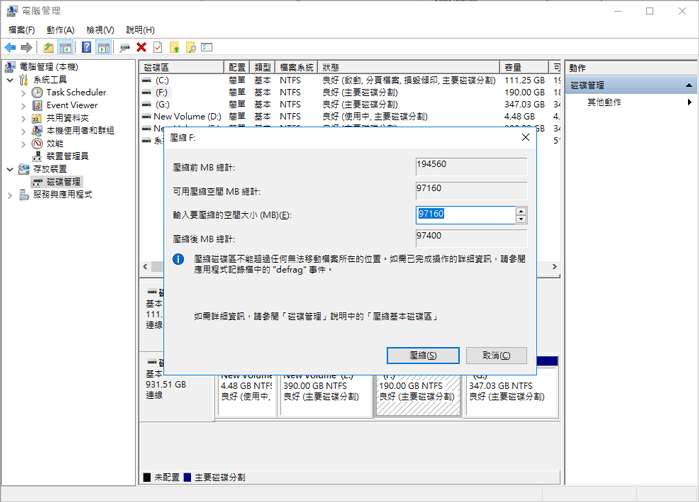Screen dimensions: 699x502
Task: Click the volume list scroll right arrow
Action: coord(554,267)
